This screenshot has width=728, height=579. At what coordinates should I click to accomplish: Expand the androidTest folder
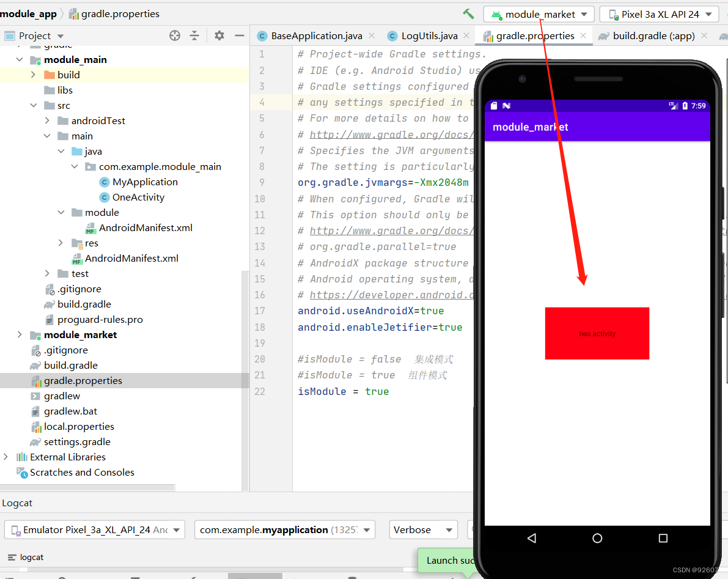coord(47,120)
